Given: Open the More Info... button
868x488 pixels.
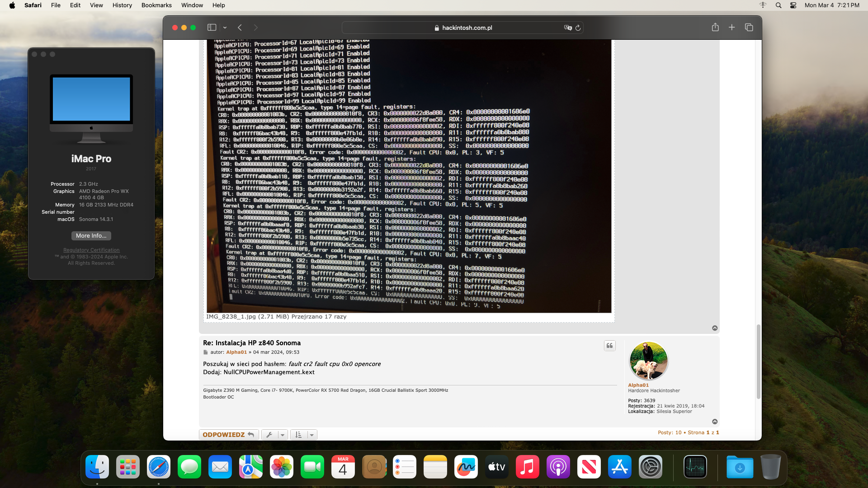Looking at the screenshot, I should (x=91, y=236).
